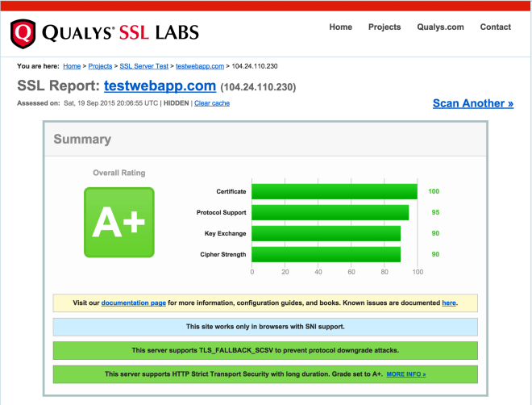The width and height of the screenshot is (532, 405).
Task: Open the Home menu item
Action: (340, 27)
